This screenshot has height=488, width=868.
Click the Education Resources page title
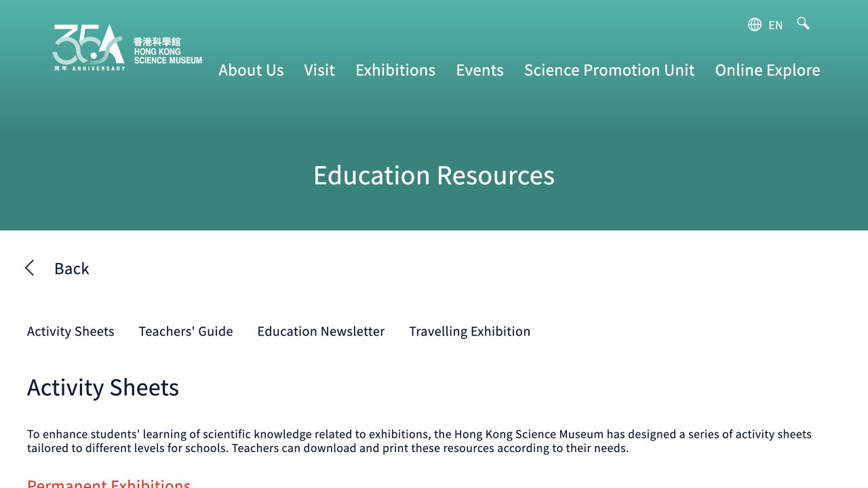point(434,175)
